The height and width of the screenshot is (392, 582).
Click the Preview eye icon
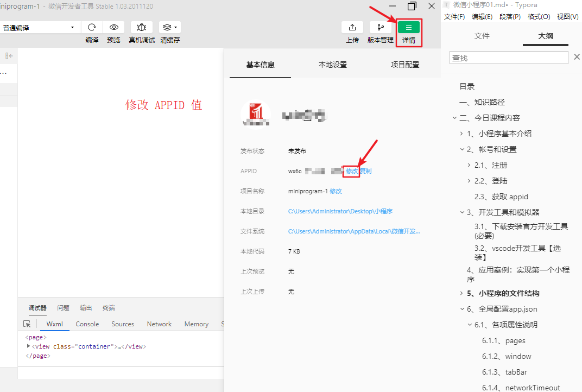pos(114,27)
